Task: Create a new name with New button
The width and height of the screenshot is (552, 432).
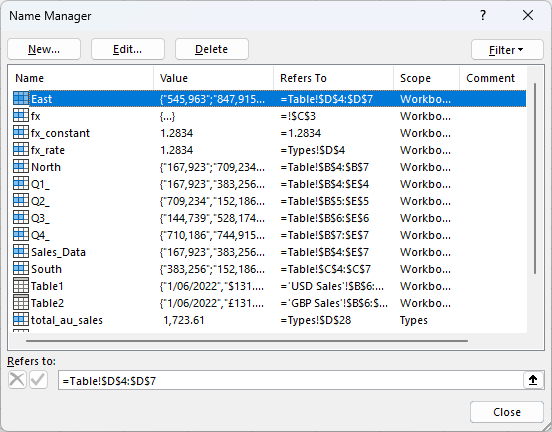Action: click(x=44, y=49)
